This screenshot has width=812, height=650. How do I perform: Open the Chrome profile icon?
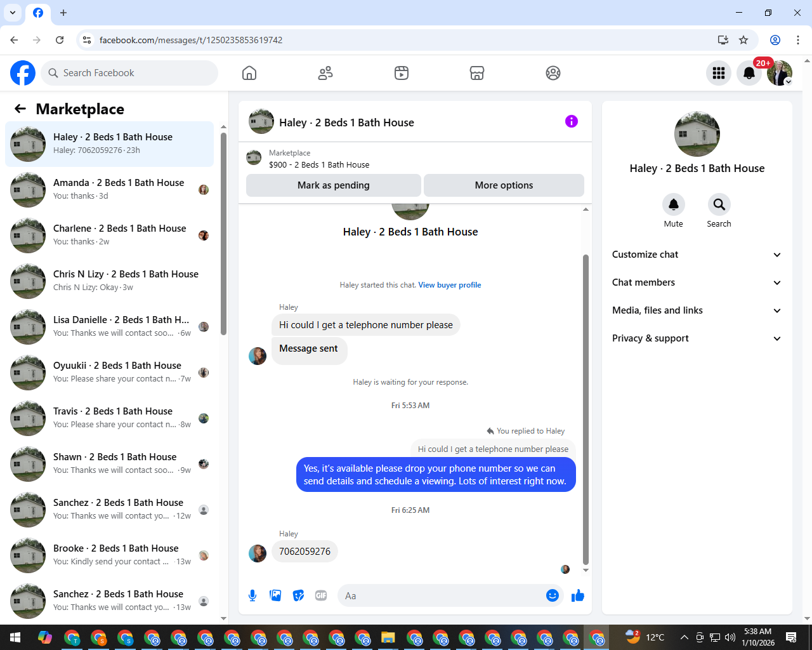pos(775,40)
